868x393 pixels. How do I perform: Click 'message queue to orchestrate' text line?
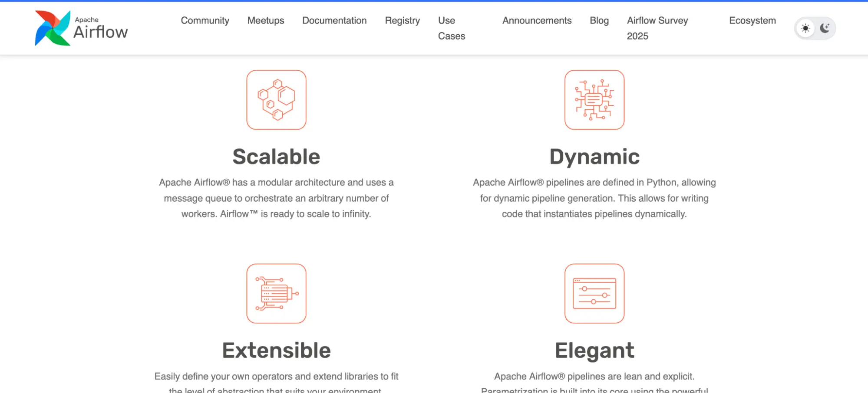pos(276,198)
